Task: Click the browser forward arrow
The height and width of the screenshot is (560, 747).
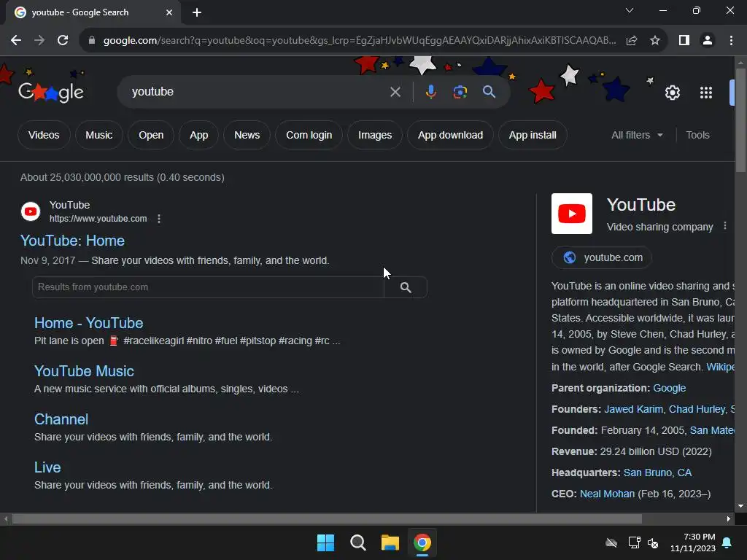Action: coord(39,41)
